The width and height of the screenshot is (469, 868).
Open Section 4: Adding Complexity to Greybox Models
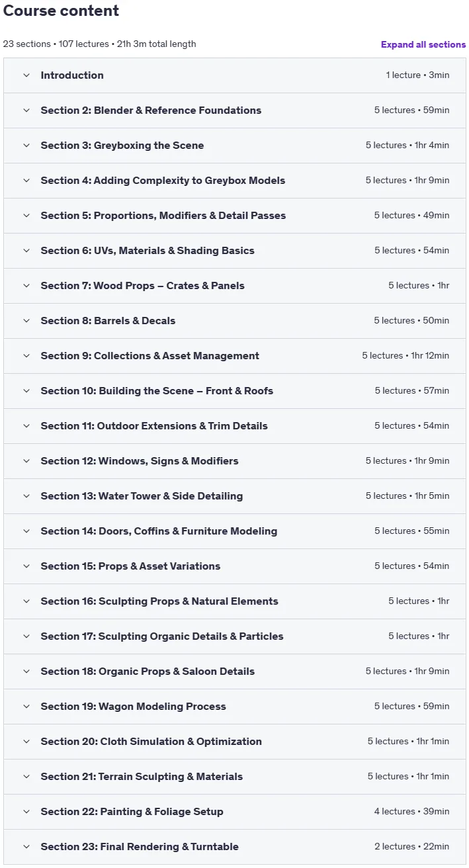pos(235,181)
